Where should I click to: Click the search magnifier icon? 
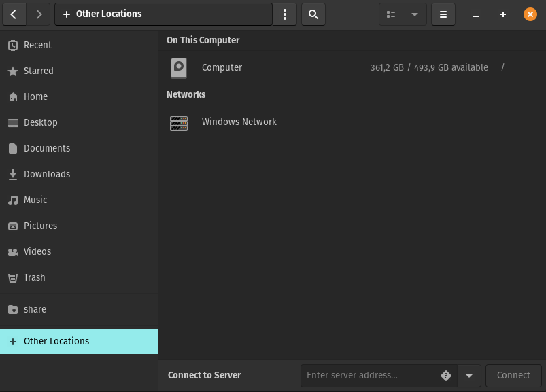pyautogui.click(x=313, y=14)
